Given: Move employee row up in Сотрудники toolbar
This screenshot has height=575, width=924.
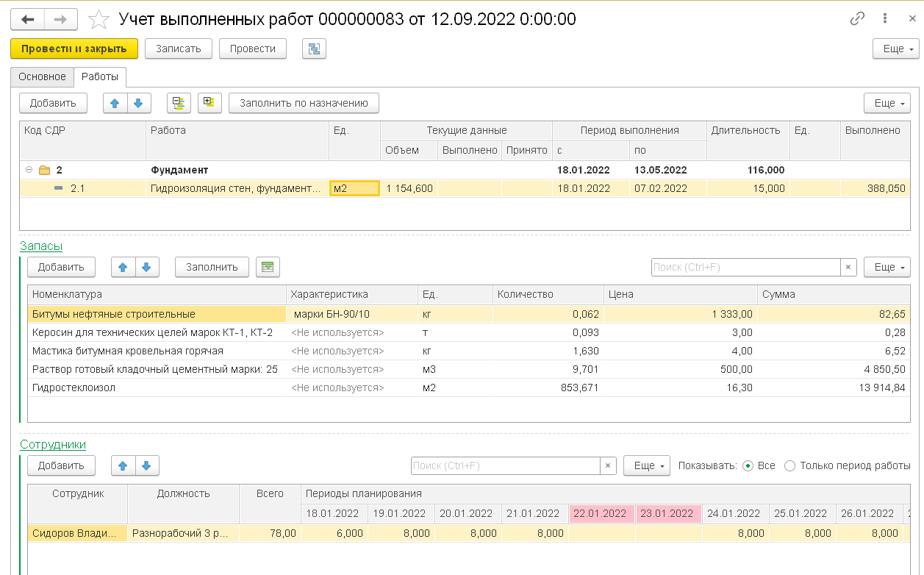Looking at the screenshot, I should [x=123, y=465].
